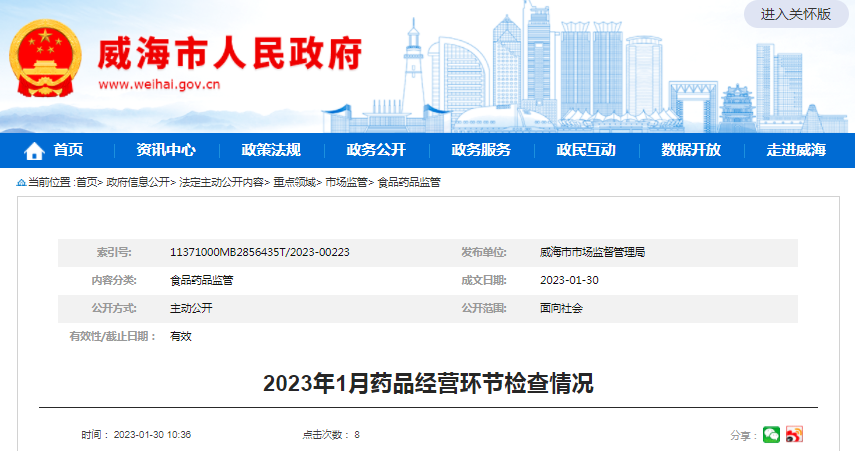Screen dimensions: 855x451
Task: Click the 索引号 label
Action: 114,252
